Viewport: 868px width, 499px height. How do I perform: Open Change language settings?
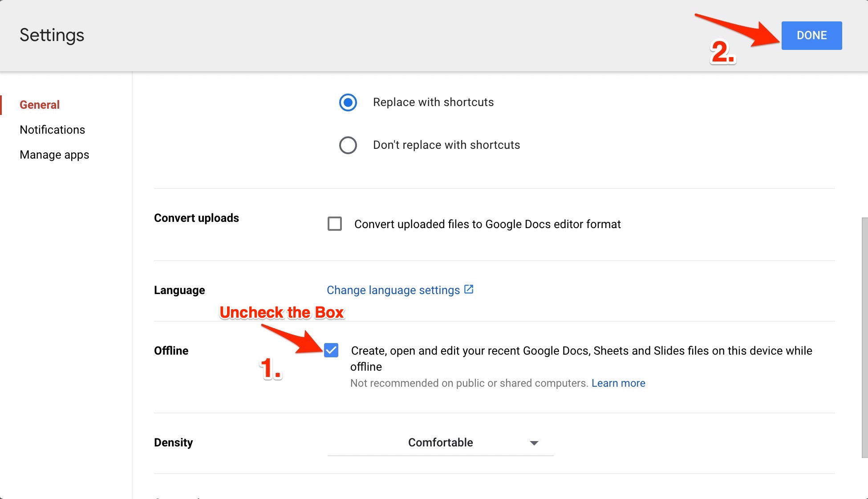click(x=393, y=290)
